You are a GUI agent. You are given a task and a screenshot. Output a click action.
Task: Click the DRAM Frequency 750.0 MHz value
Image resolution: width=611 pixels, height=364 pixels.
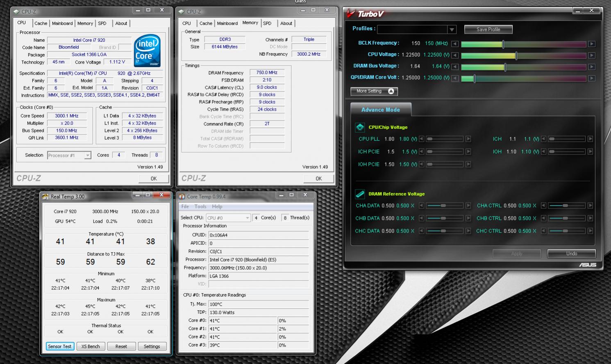(267, 73)
